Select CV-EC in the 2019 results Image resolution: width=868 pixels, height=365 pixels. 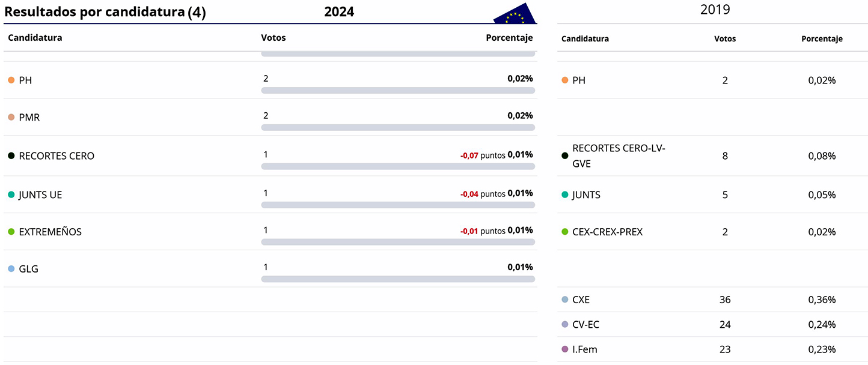tap(585, 325)
